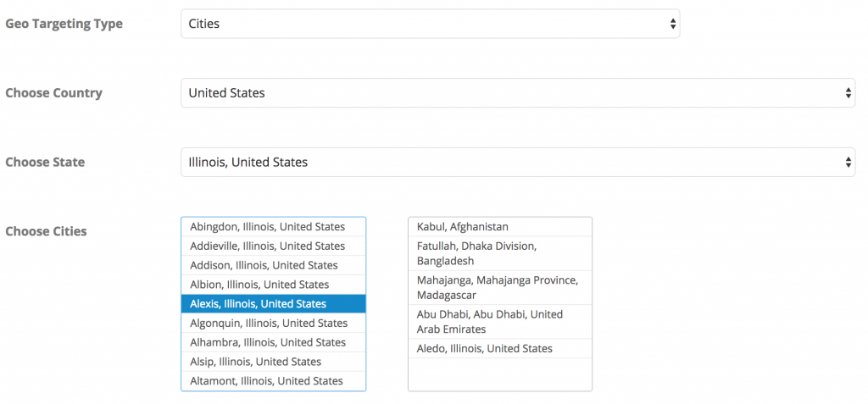Click the Choose State dropdown arrows
868x404 pixels.
[849, 162]
